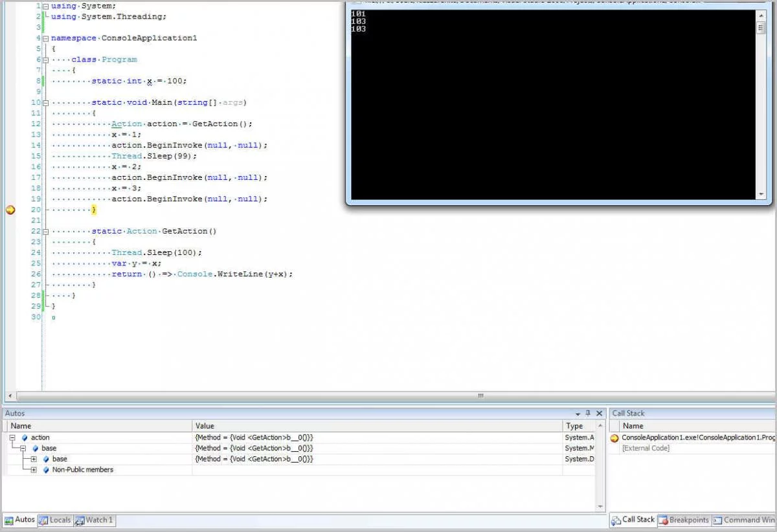
Task: Open the Breakpoints tab
Action: [684, 520]
